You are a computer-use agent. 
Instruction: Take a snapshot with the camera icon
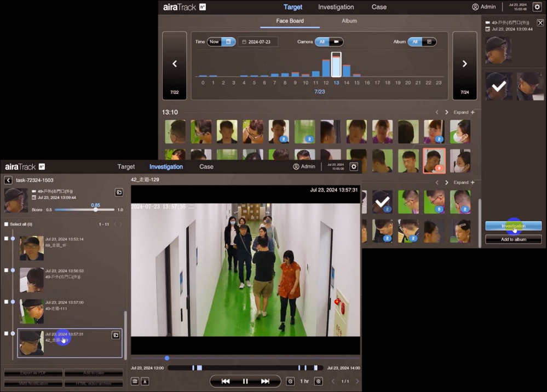(x=135, y=381)
